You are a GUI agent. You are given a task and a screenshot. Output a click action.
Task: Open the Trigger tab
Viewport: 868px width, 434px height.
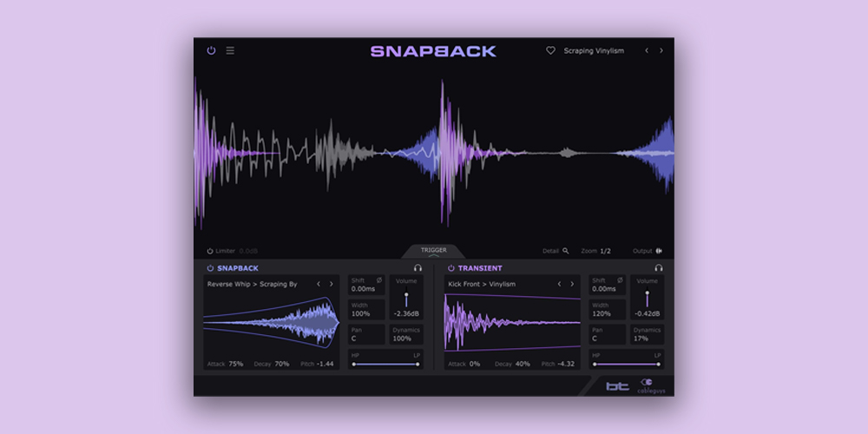click(x=434, y=251)
